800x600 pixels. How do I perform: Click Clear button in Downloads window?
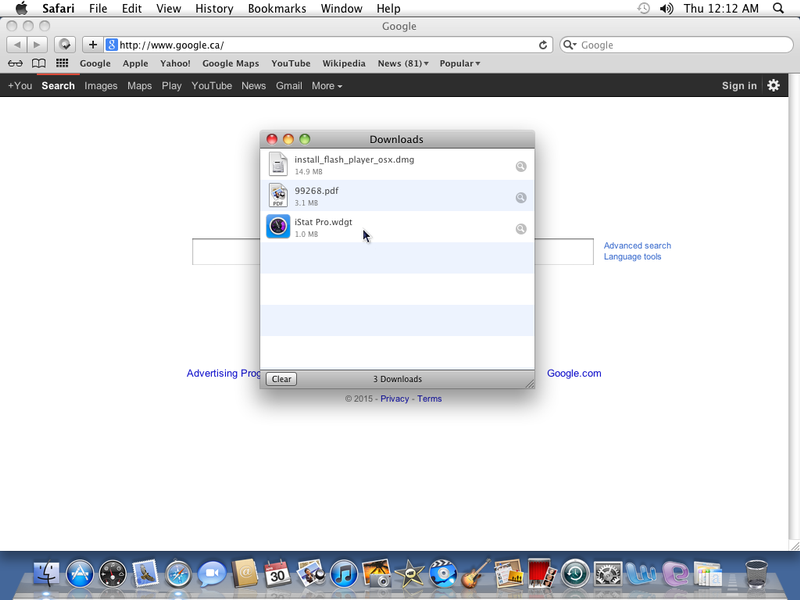(x=281, y=379)
